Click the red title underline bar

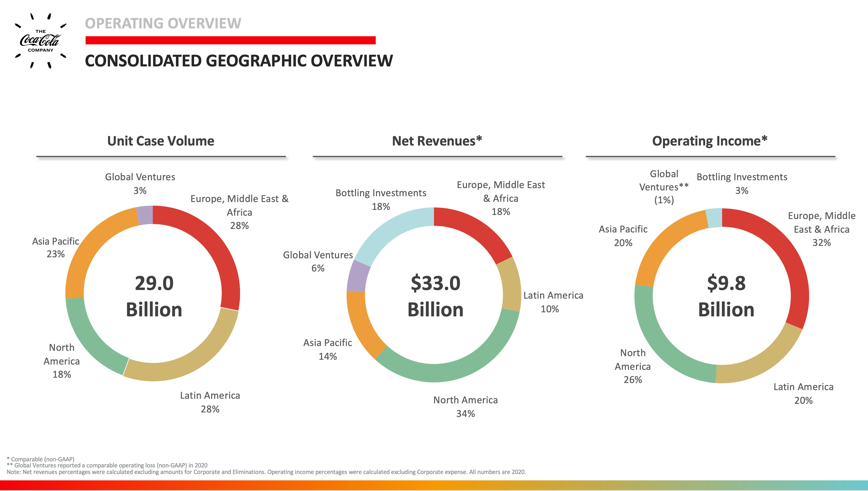[x=230, y=40]
